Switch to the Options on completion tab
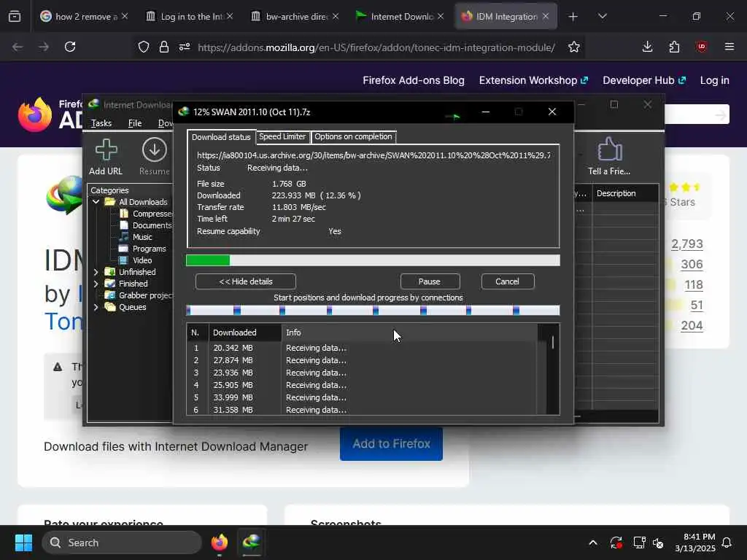 coord(353,136)
